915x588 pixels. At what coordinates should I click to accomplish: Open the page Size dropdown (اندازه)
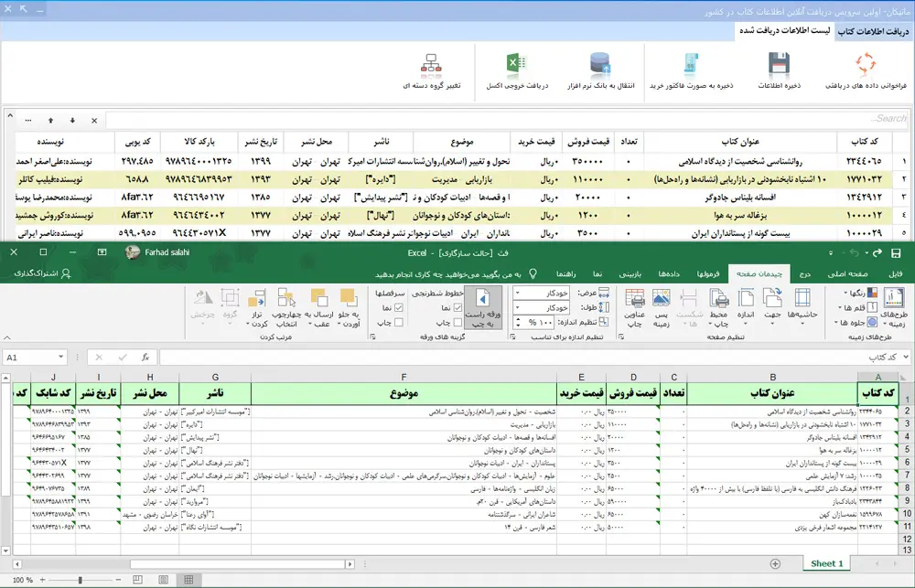point(747,307)
